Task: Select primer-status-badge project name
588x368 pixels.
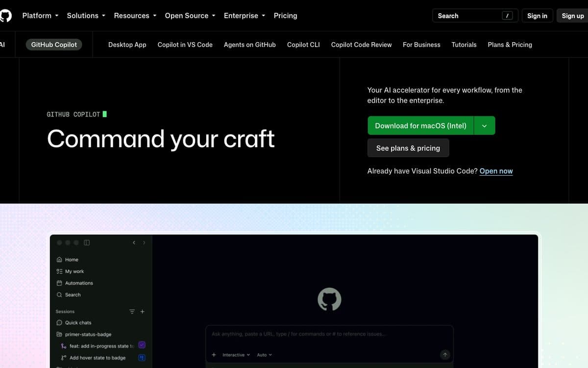Action: pyautogui.click(x=88, y=335)
